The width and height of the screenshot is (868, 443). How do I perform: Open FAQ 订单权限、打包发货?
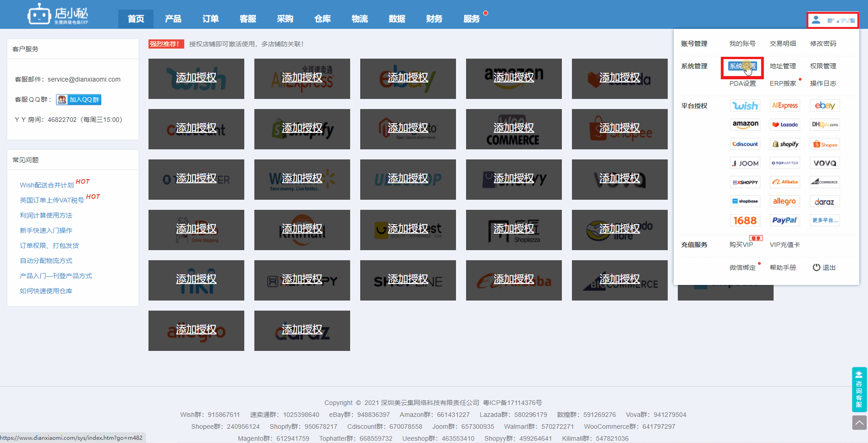[49, 246]
